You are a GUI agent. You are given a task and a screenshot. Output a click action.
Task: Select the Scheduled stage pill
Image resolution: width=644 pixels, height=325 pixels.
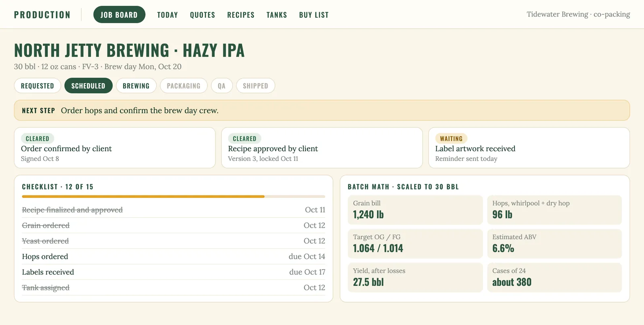coord(88,86)
